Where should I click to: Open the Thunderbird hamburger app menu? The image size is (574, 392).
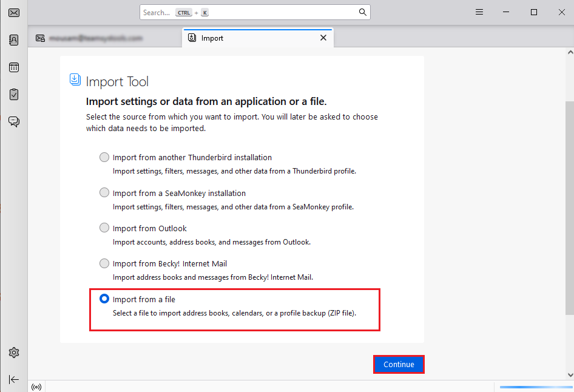(x=479, y=12)
